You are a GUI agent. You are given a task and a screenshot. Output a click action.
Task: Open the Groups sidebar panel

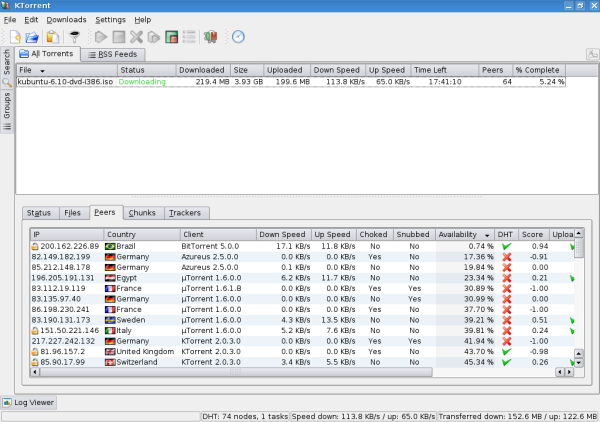click(7, 111)
